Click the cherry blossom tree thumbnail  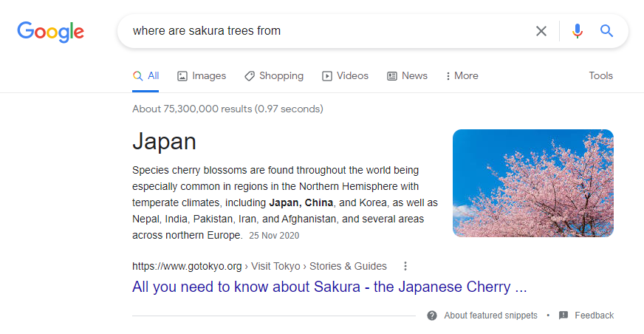coord(532,183)
